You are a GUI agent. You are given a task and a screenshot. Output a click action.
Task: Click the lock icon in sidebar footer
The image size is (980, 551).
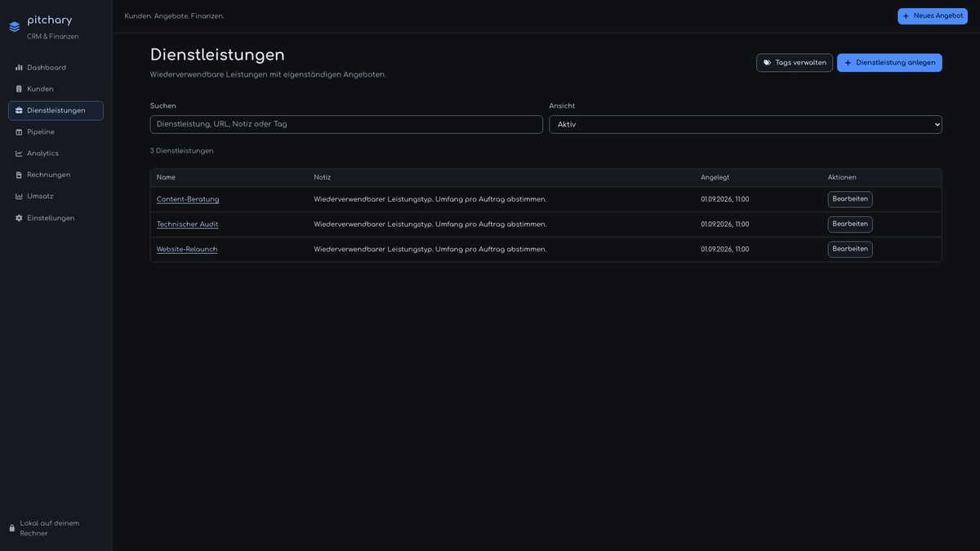click(x=12, y=528)
